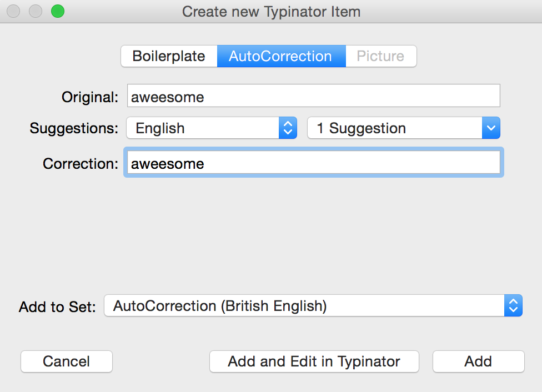The image size is (542, 392).
Task: Click the Add to Set: label
Action: [57, 306]
